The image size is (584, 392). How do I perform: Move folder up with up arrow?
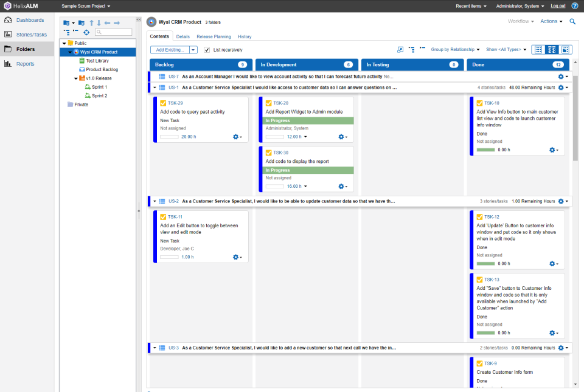point(92,23)
